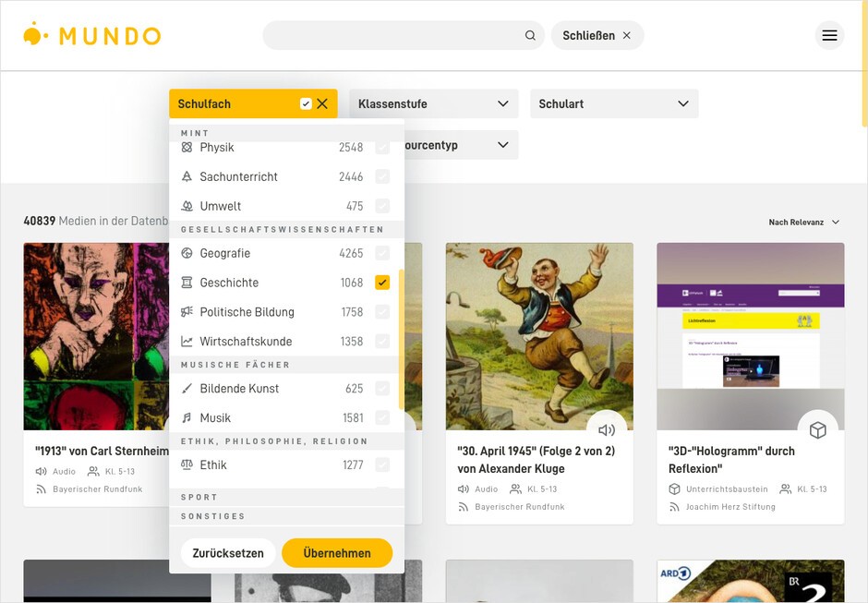Close the Schulfach filter with X

point(322,103)
